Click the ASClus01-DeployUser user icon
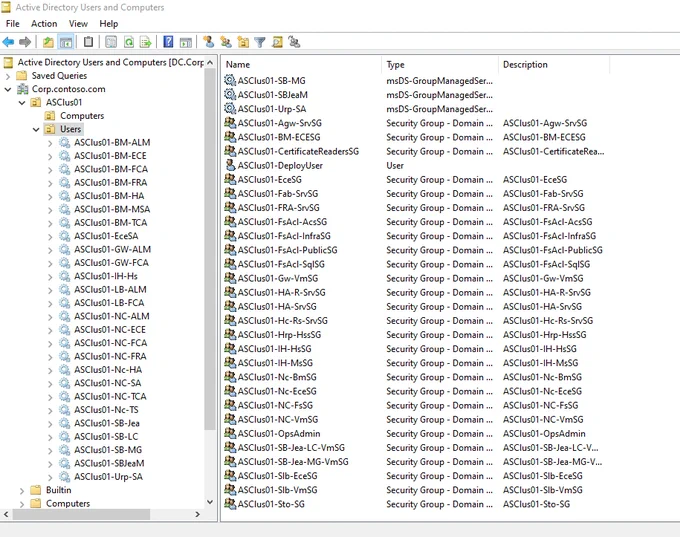The height and width of the screenshot is (537, 680). coord(230,165)
